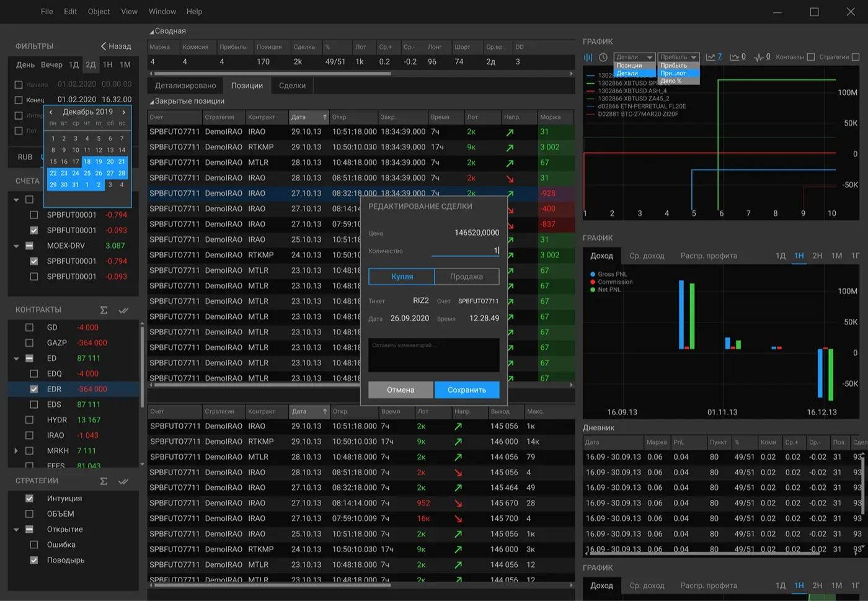Click the pulse line icon in График toolbar
The width and height of the screenshot is (868, 601).
click(x=758, y=57)
